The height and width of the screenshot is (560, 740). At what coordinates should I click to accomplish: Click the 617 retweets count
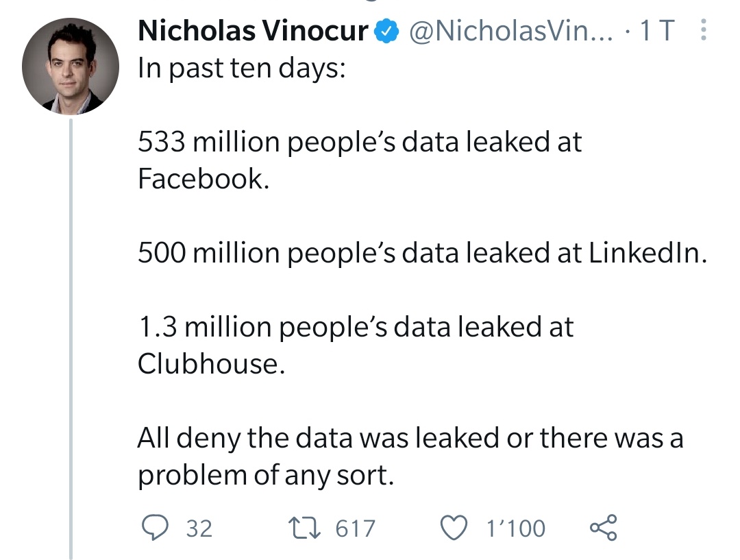[356, 528]
